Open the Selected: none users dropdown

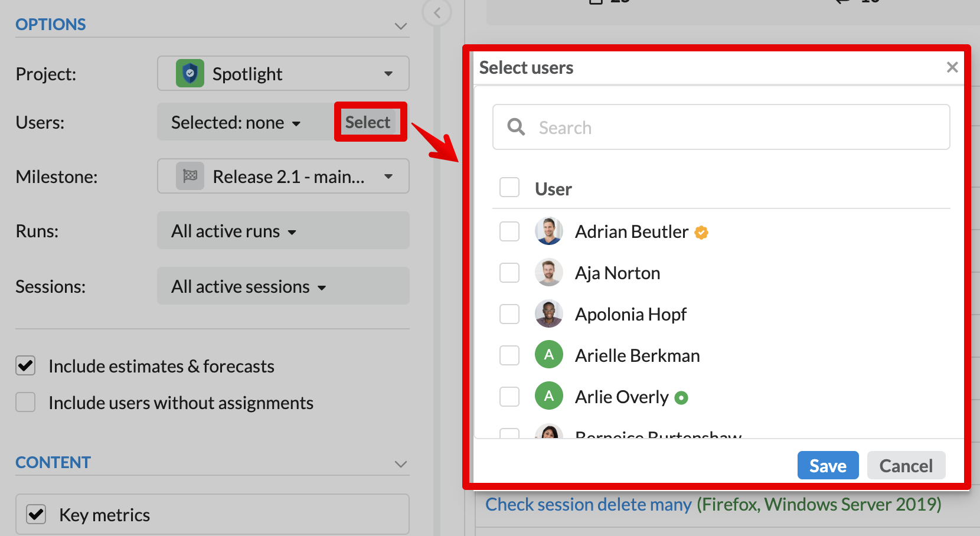click(236, 122)
